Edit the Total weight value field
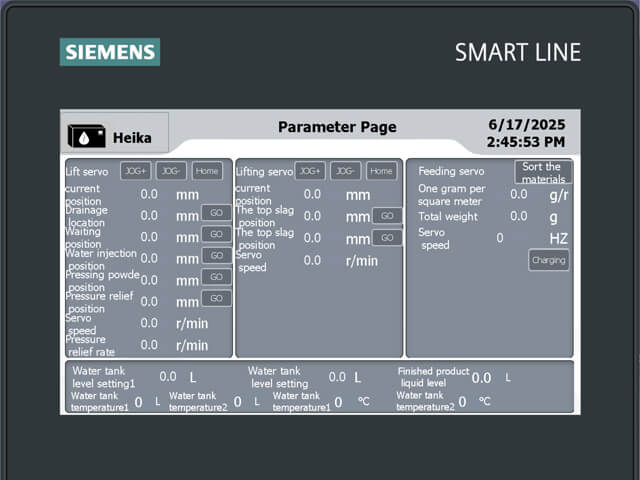 [x=518, y=216]
